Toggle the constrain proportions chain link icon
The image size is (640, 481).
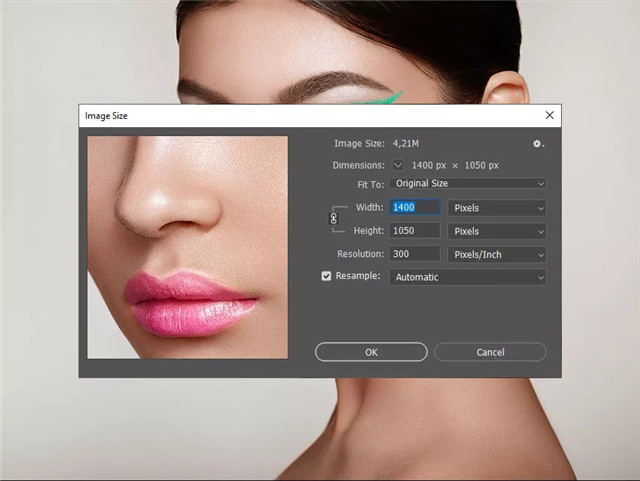click(x=334, y=218)
